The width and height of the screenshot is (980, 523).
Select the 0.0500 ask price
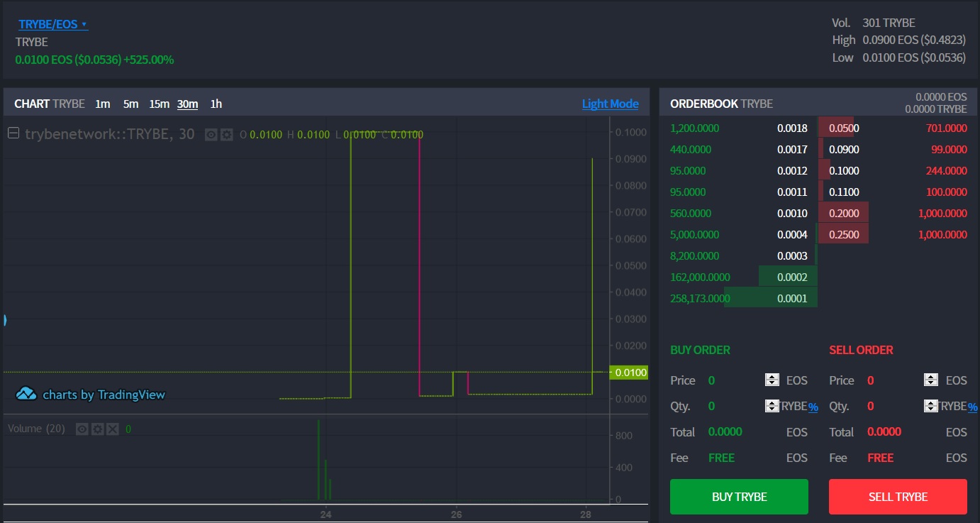coord(844,128)
